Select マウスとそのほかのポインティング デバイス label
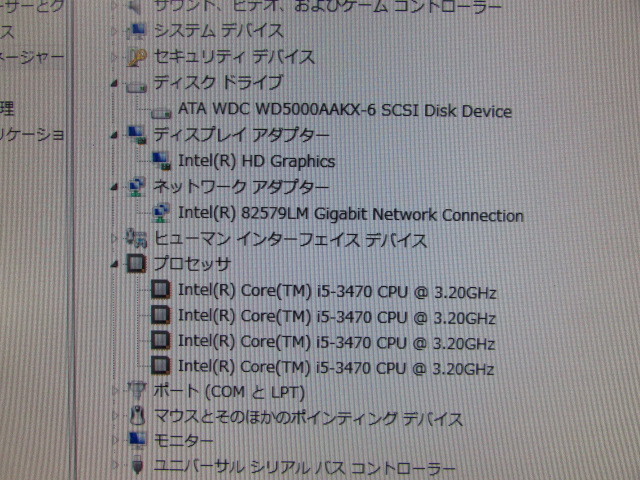 coord(308,418)
